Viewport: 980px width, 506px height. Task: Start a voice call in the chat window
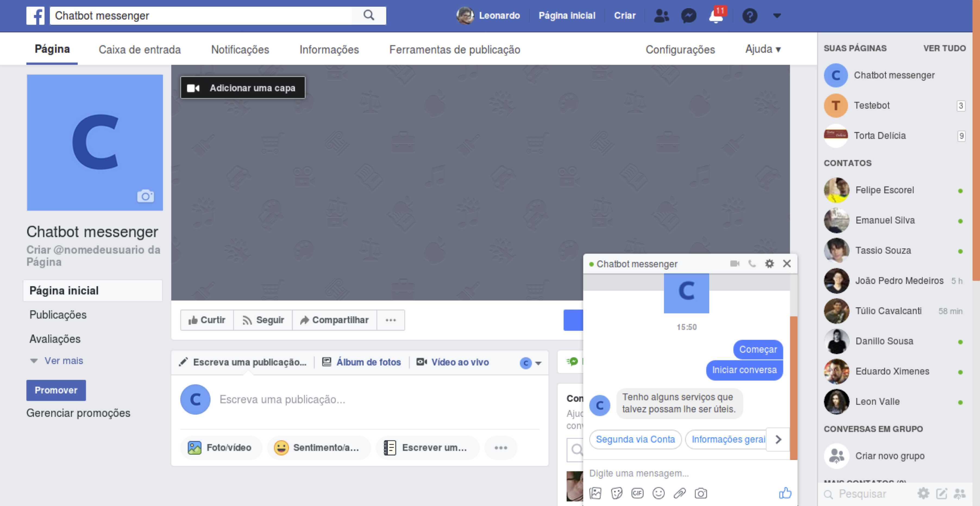point(752,264)
